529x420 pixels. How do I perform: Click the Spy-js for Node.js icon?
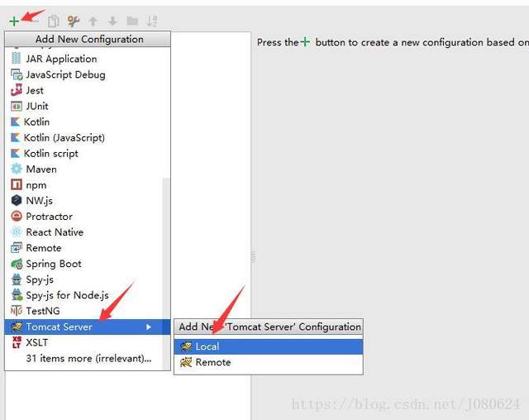coord(17,295)
